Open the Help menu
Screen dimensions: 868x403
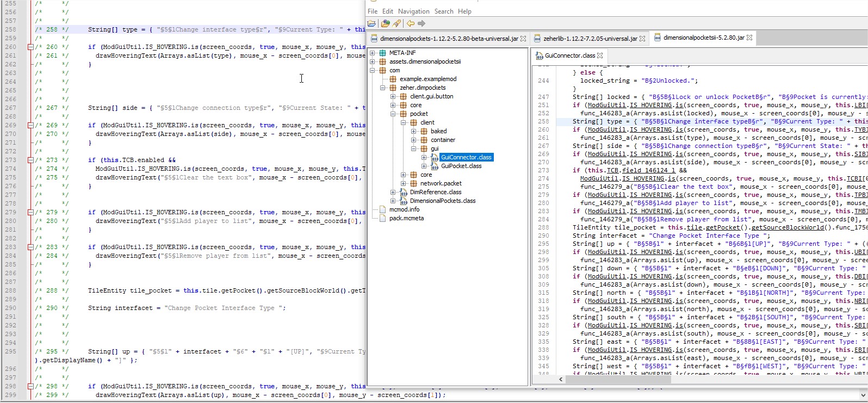pos(464,11)
